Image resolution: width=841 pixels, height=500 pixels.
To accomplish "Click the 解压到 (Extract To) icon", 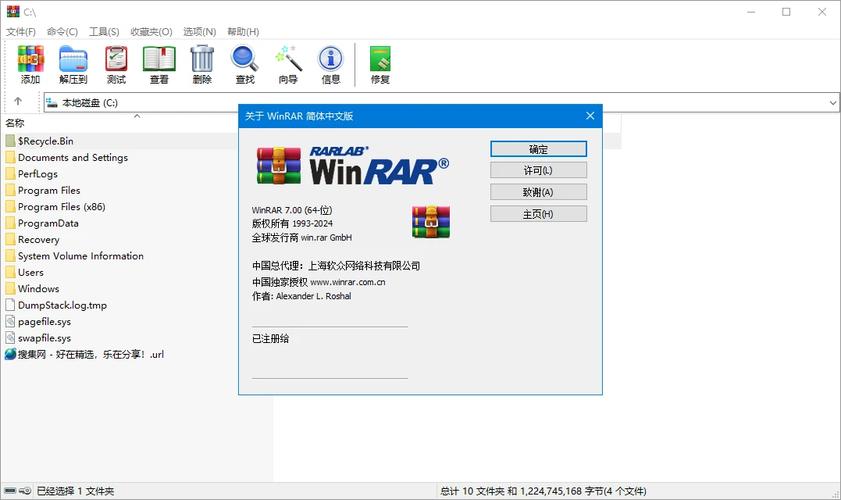I will click(73, 64).
